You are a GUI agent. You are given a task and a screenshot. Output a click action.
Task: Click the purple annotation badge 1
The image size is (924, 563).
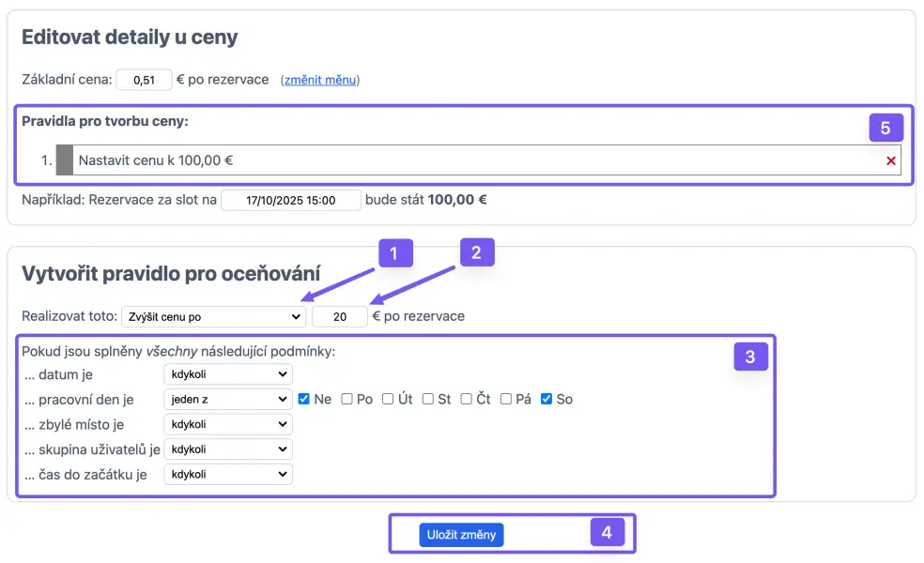click(x=395, y=253)
